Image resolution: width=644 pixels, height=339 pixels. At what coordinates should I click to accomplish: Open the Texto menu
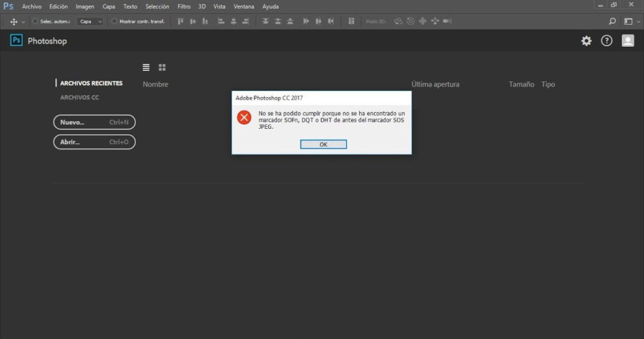point(130,7)
